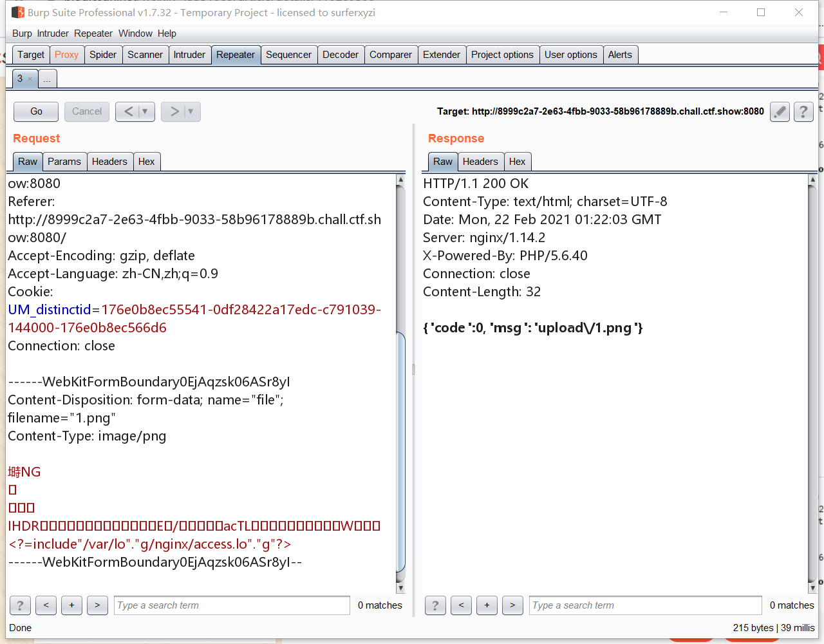
Task: Edit target with pencil icon
Action: [x=780, y=111]
